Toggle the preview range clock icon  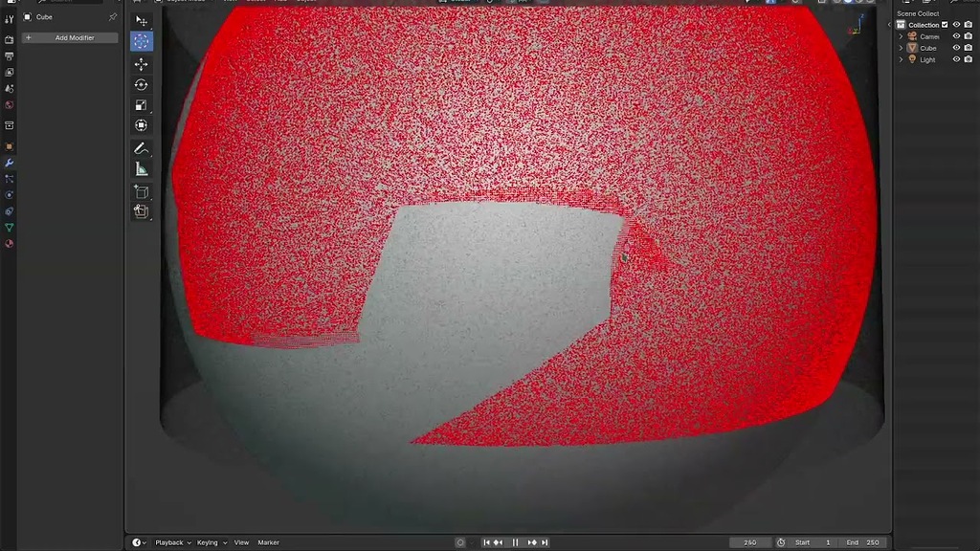[x=781, y=542]
